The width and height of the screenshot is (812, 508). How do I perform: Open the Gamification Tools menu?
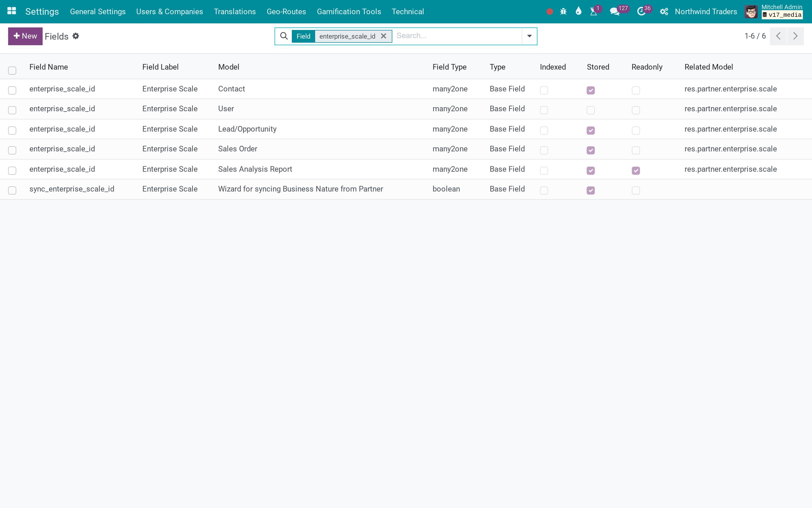coord(349,12)
